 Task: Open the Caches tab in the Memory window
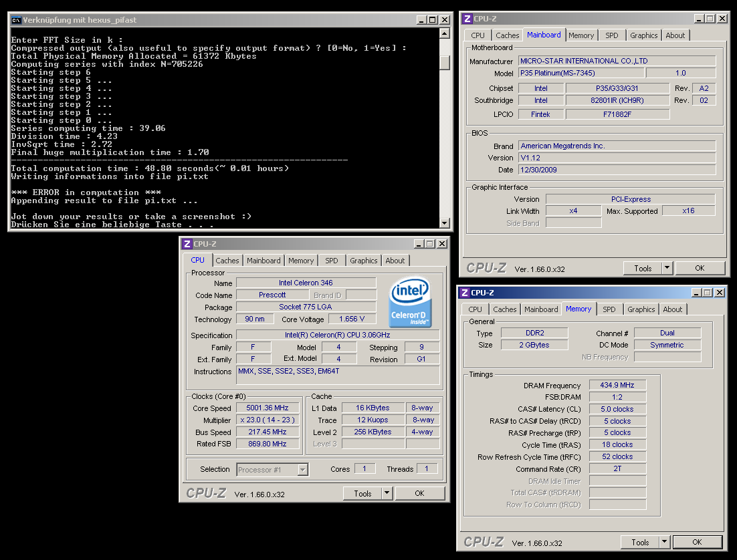[x=505, y=309]
